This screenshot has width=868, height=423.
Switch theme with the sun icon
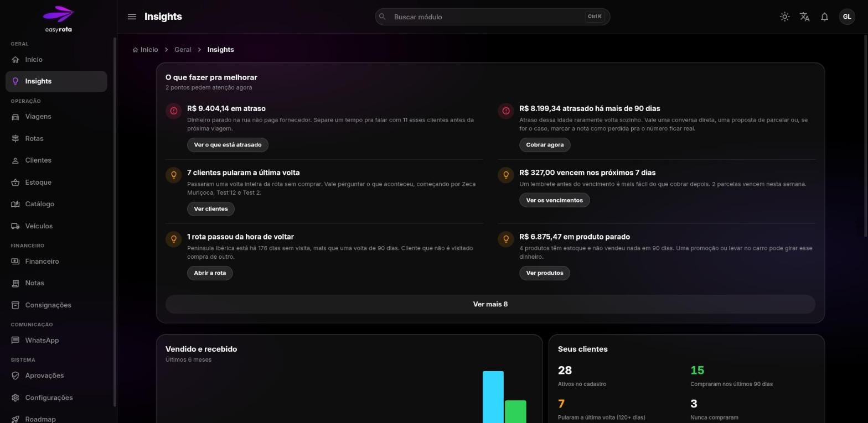[x=784, y=17]
